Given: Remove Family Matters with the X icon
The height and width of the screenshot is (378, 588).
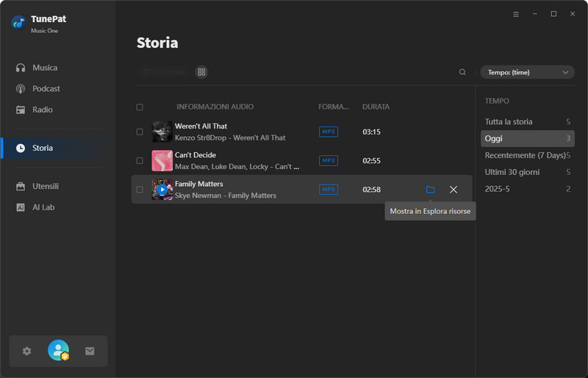Looking at the screenshot, I should (x=453, y=190).
